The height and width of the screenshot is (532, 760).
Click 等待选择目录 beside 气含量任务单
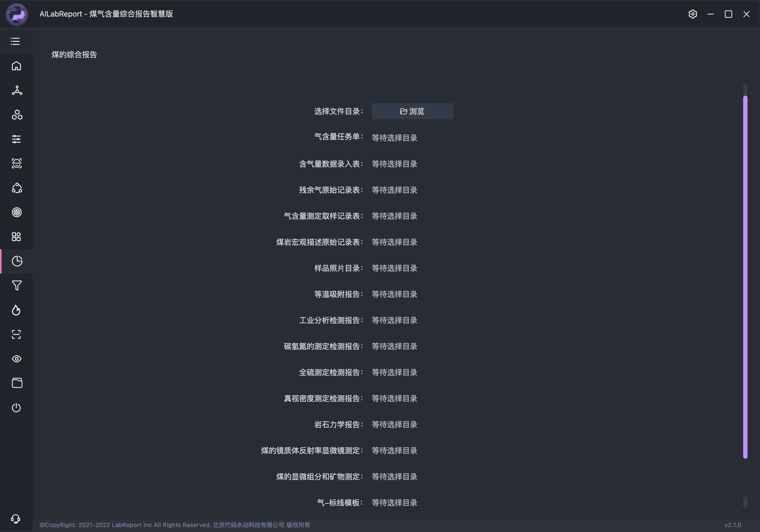pos(394,138)
